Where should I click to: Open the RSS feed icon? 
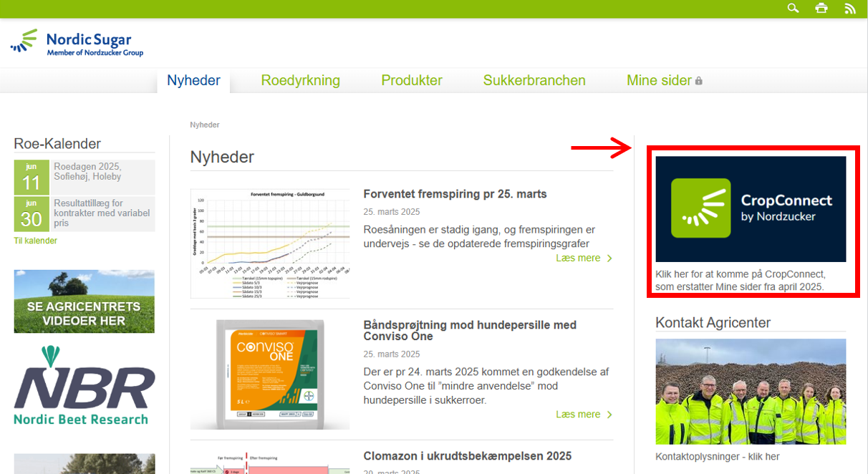850,9
